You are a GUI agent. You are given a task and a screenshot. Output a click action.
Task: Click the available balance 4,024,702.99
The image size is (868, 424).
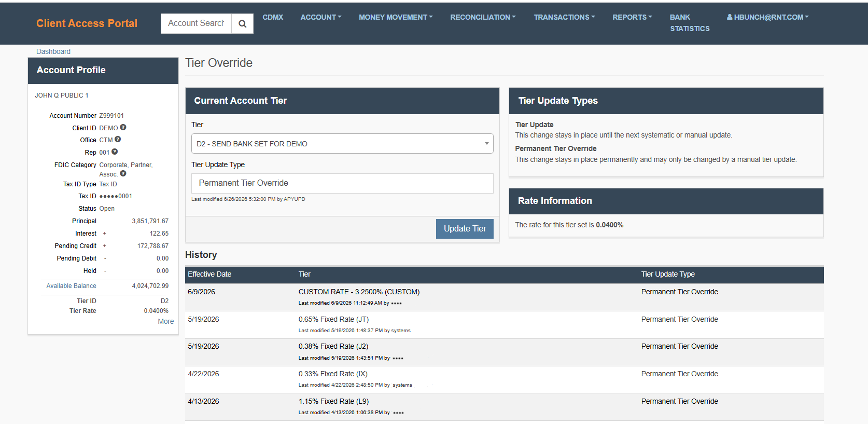[150, 286]
